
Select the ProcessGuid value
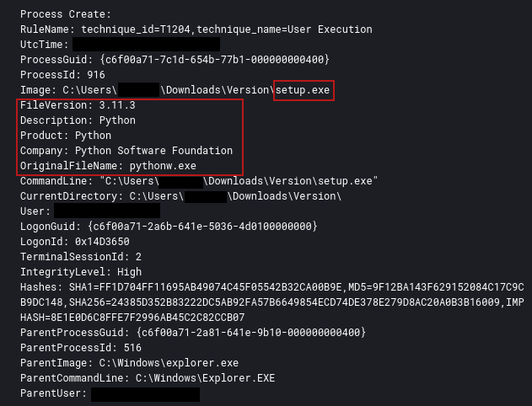coord(214,60)
